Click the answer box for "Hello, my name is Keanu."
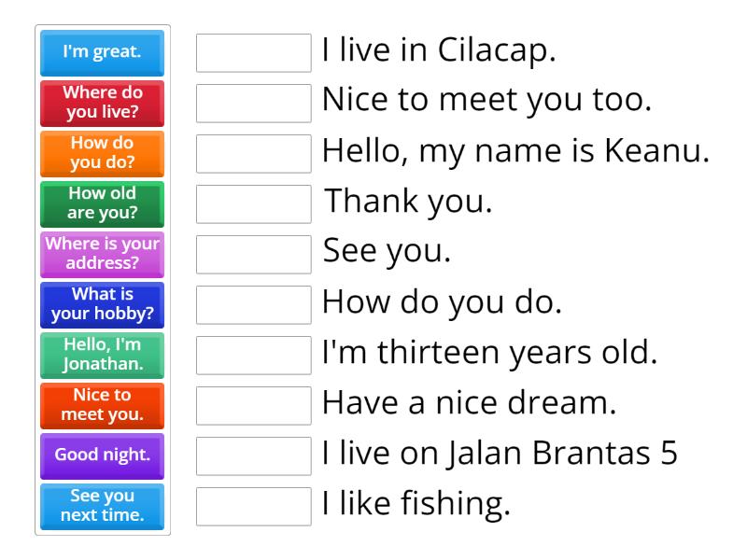This screenshot has width=747, height=560. pos(254,154)
